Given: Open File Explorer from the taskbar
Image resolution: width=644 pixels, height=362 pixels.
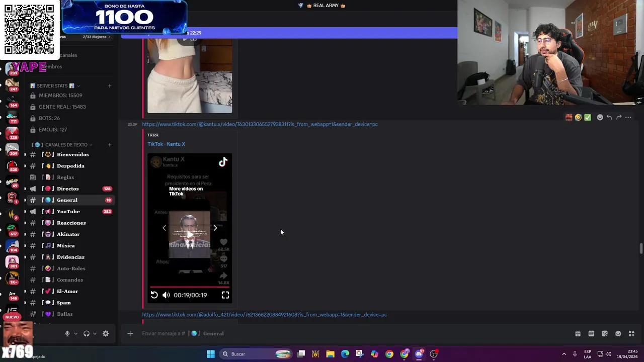Looking at the screenshot, I should (x=330, y=354).
